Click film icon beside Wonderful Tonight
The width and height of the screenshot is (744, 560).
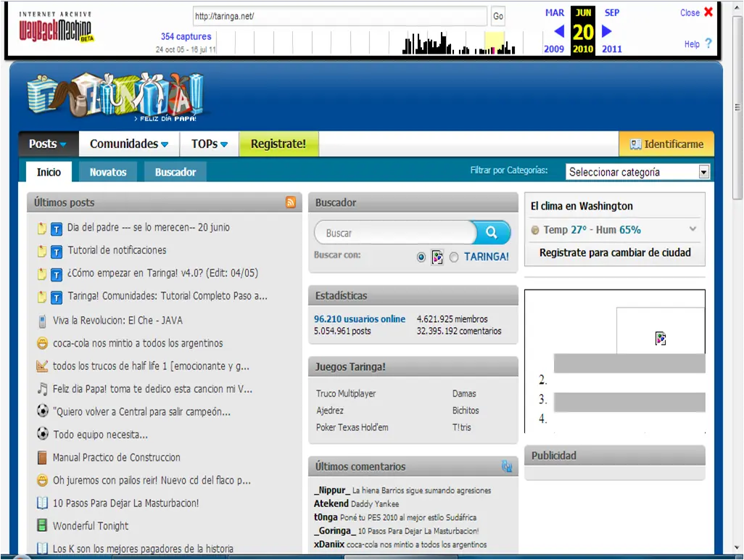point(42,525)
